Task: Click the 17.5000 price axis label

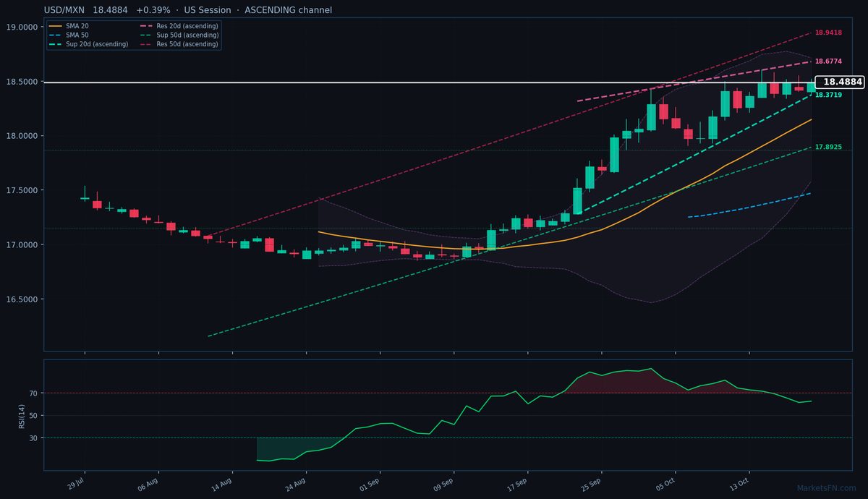Action: (22, 190)
